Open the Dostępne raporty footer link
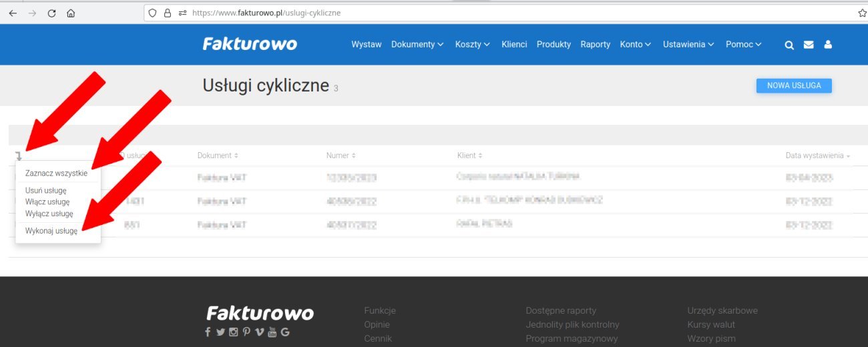The height and width of the screenshot is (347, 868). [x=561, y=310]
